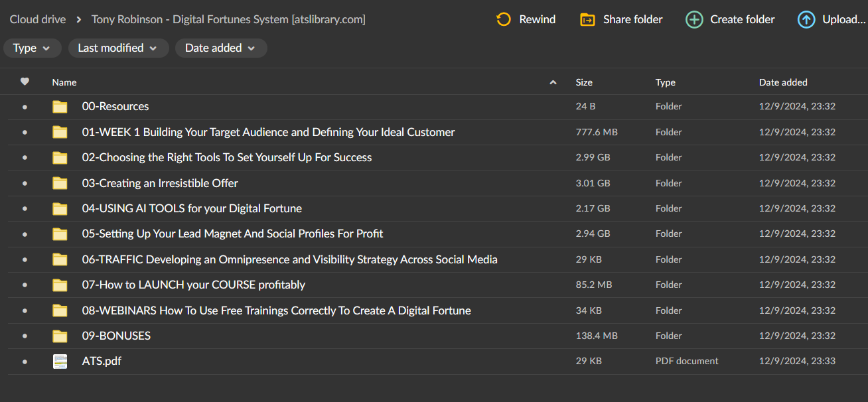Click the folder icon next to 09-BONUSES
The width and height of the screenshot is (868, 402).
point(60,336)
